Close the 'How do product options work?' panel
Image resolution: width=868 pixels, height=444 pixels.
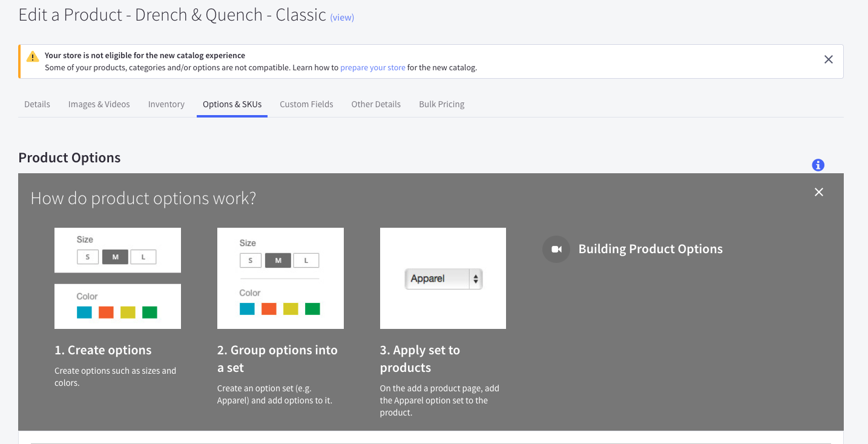point(818,192)
